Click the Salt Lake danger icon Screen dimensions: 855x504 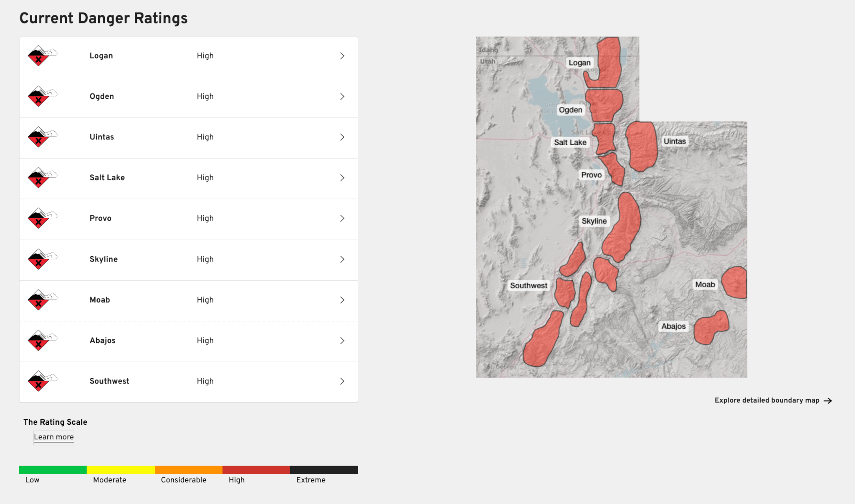41,178
